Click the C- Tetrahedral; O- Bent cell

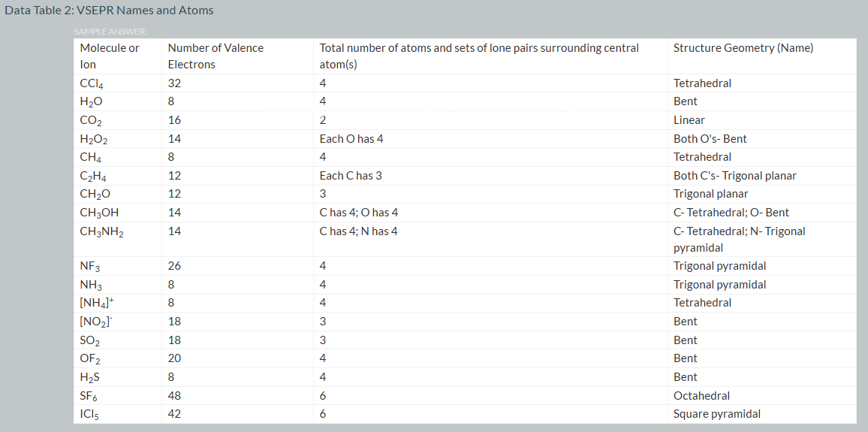pos(731,213)
